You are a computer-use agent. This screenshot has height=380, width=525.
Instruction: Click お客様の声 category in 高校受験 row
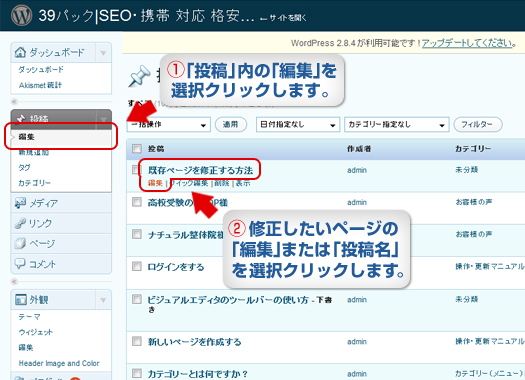coord(473,202)
